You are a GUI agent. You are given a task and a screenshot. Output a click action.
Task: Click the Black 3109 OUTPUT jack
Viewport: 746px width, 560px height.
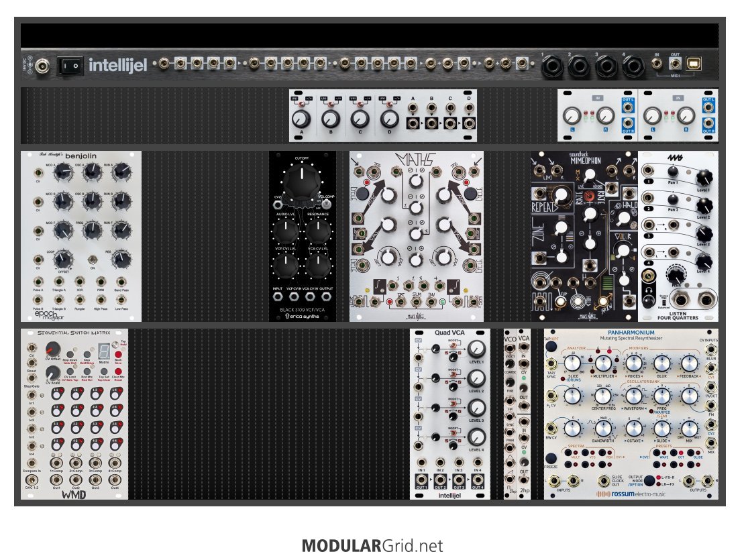326,297
